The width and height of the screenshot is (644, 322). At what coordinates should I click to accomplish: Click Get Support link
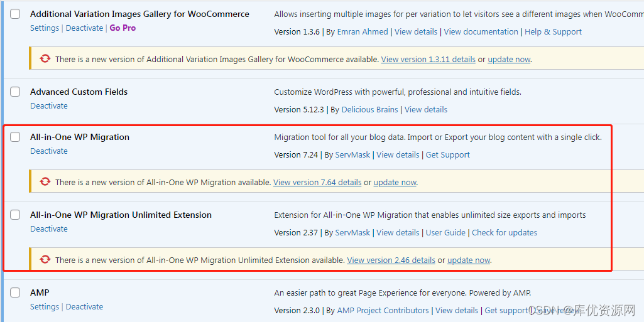tap(448, 154)
